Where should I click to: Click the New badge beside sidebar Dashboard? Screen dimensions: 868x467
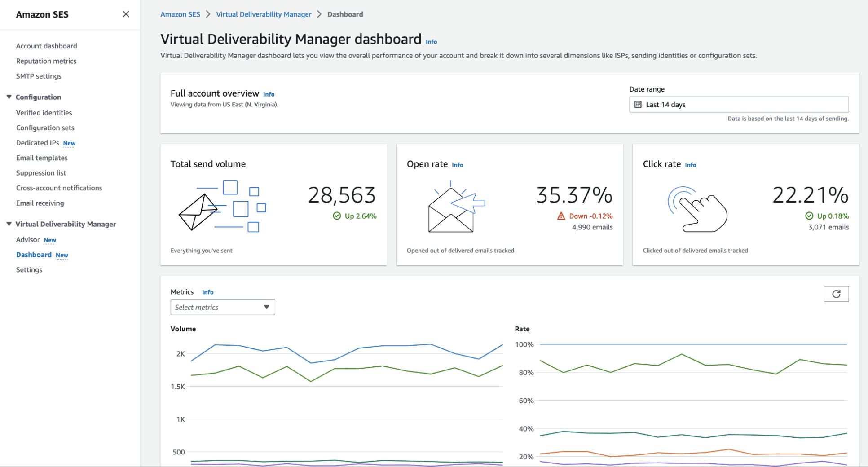point(62,255)
